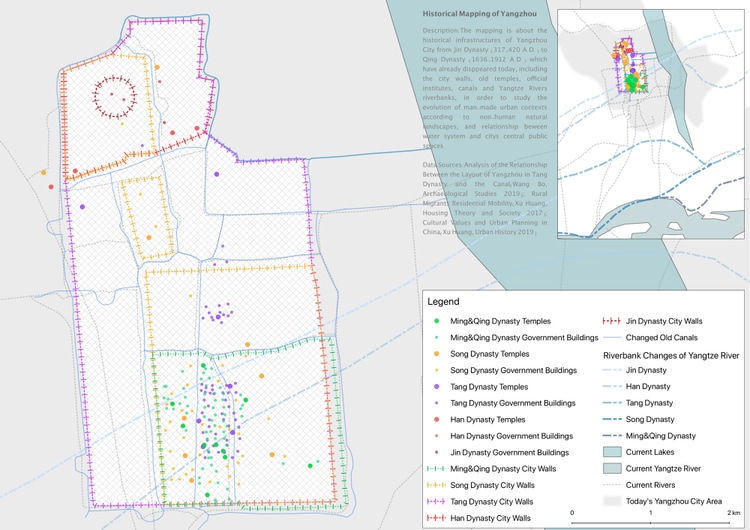Screen dimensions: 750x530
Task: Click the purple Tang Dynasty Temples legend dot
Action: 438,386
